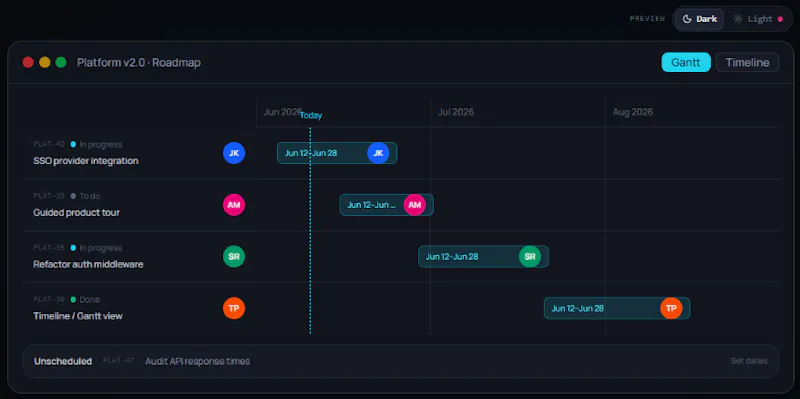The image size is (800, 399).
Task: Click the Refactor auth middleware title
Action: (88, 264)
